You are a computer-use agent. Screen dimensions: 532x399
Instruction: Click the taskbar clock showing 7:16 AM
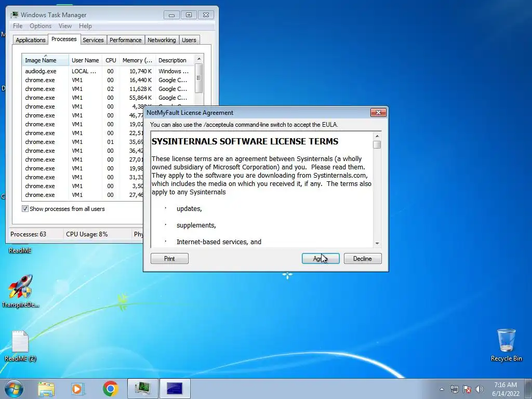click(506, 389)
